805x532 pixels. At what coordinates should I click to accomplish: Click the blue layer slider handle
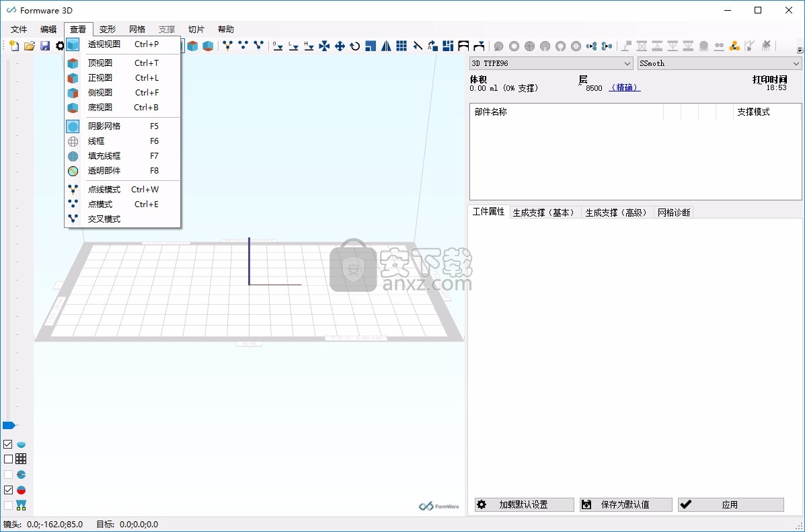[x=9, y=425]
